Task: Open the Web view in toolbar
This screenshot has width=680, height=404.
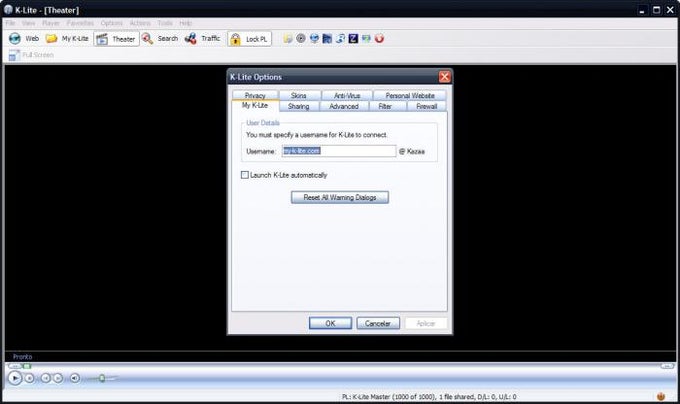Action: click(24, 39)
